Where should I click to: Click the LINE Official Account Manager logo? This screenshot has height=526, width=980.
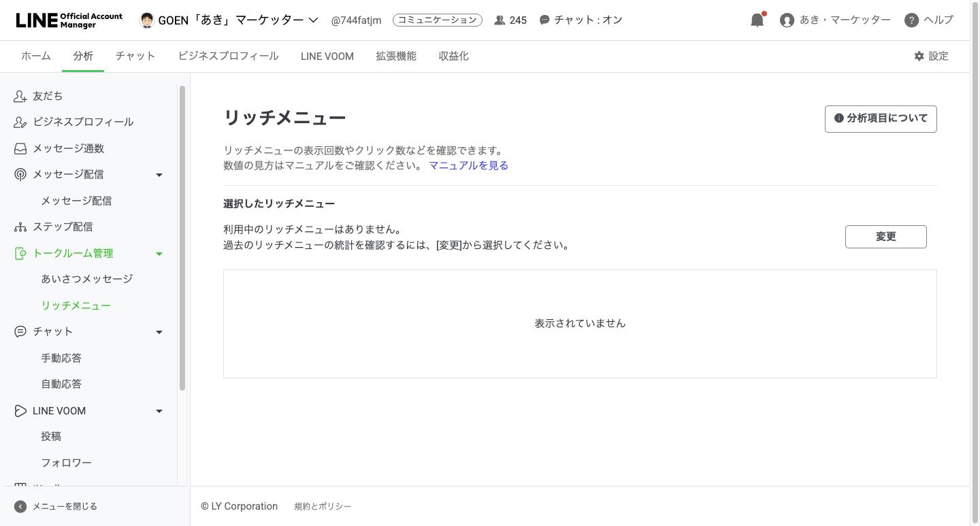tap(69, 20)
